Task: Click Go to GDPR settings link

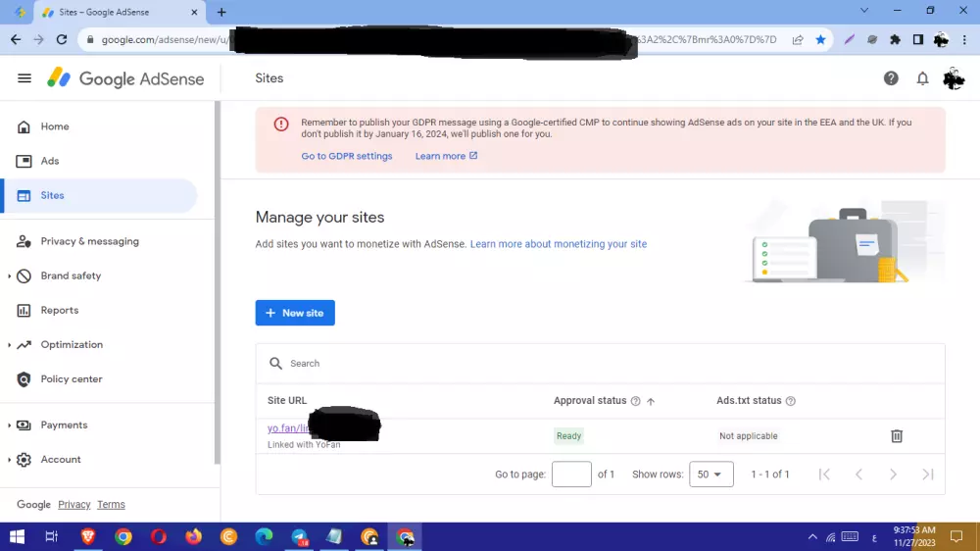Action: point(347,156)
